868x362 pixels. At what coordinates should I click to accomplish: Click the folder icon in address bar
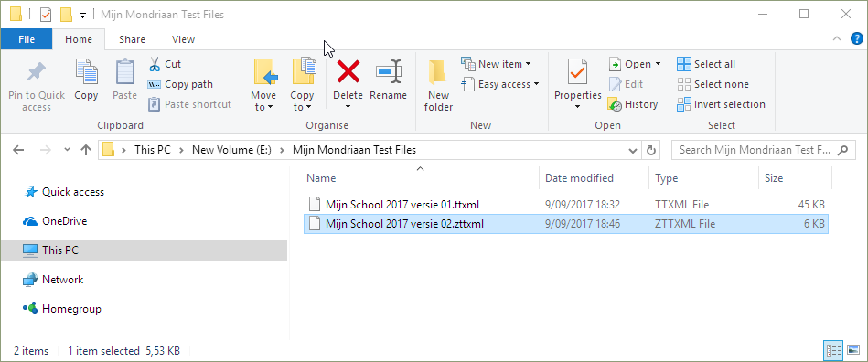[109, 150]
